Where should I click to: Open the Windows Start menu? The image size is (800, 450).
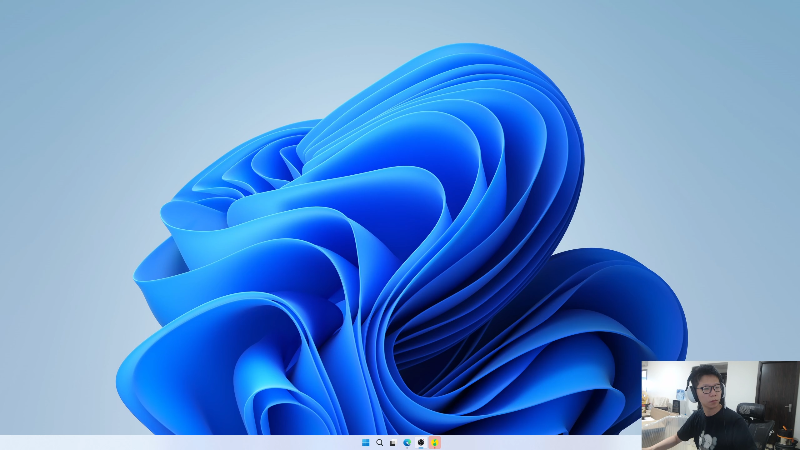365,443
